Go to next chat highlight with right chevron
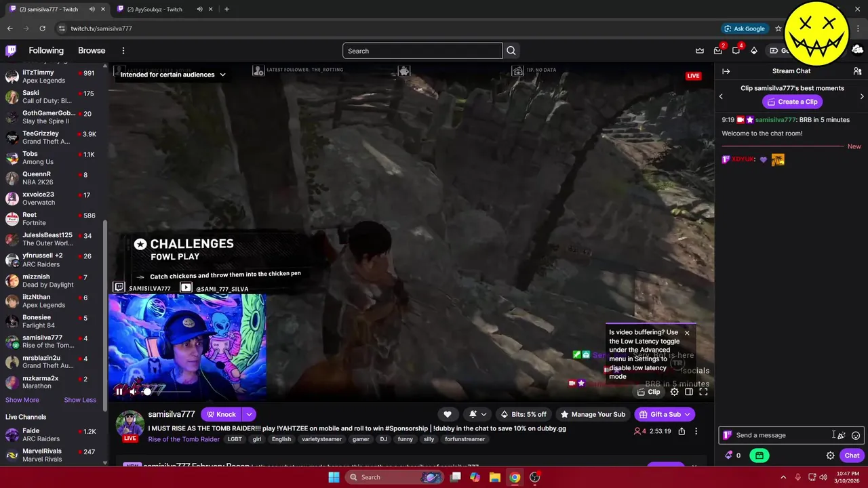 [x=862, y=96]
